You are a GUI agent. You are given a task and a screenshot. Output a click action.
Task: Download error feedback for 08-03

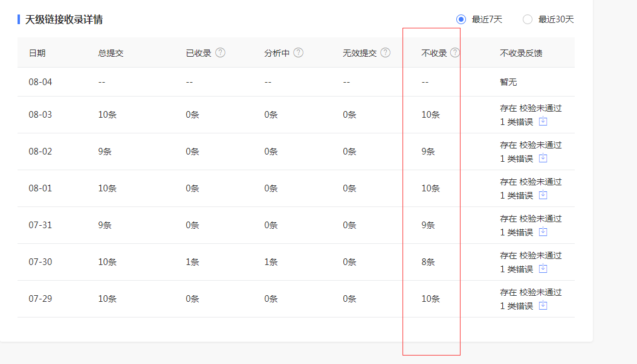click(543, 121)
